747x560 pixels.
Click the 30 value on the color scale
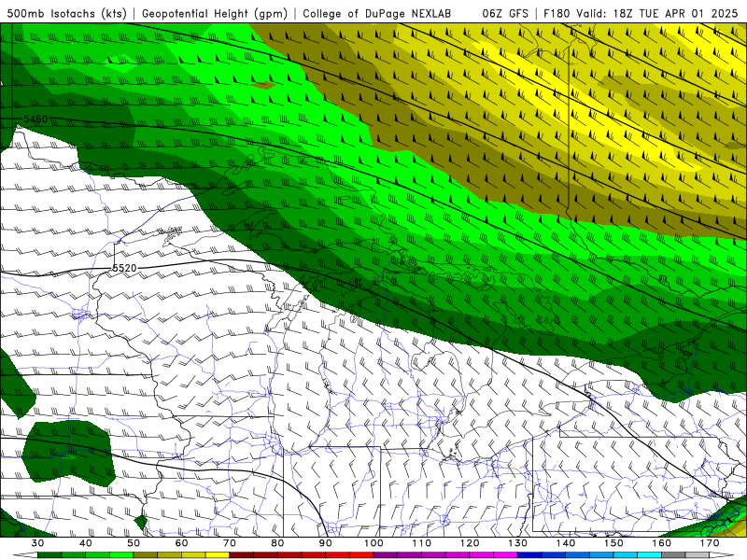(x=37, y=543)
